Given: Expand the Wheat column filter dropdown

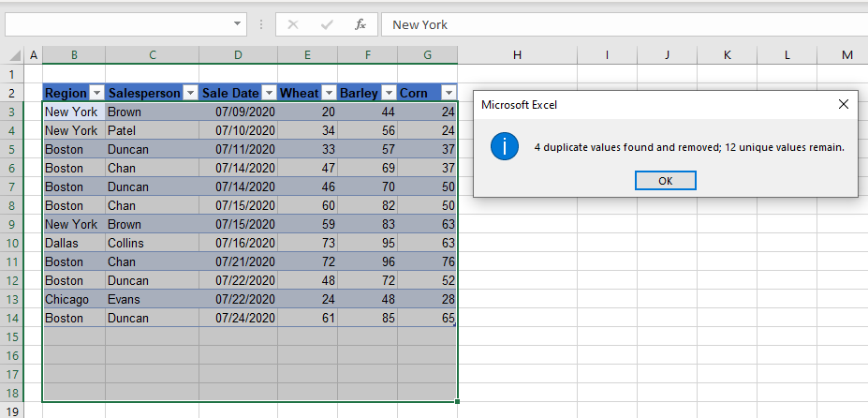Looking at the screenshot, I should (328, 93).
